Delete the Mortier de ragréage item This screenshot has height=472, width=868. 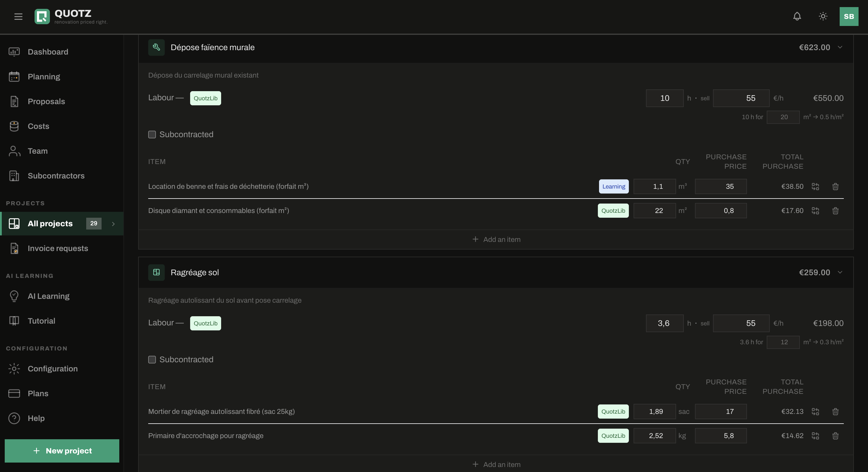(x=835, y=412)
